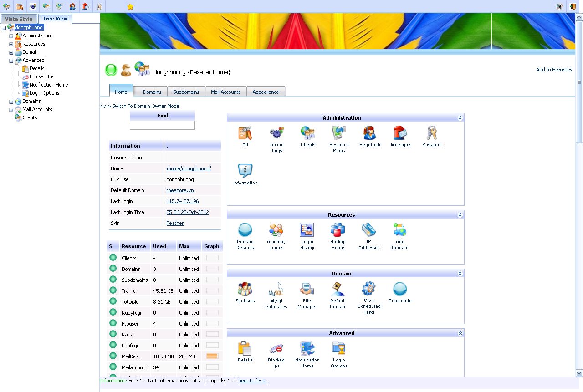Switch to the Vista Style tab
Image resolution: width=583 pixels, height=392 pixels.
pyautogui.click(x=19, y=19)
